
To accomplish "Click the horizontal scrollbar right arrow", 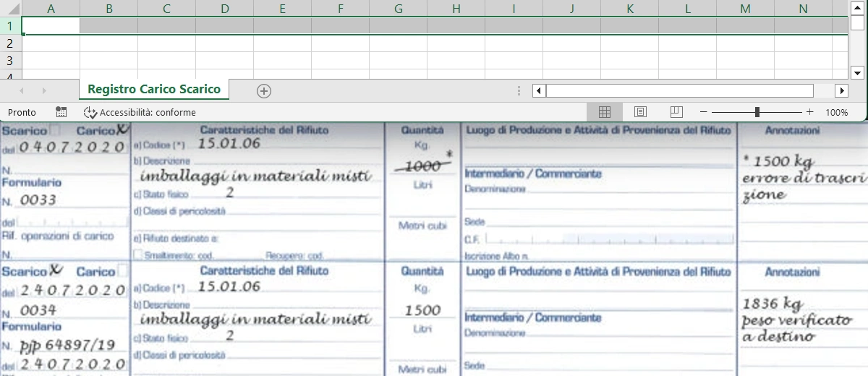I will click(x=841, y=90).
